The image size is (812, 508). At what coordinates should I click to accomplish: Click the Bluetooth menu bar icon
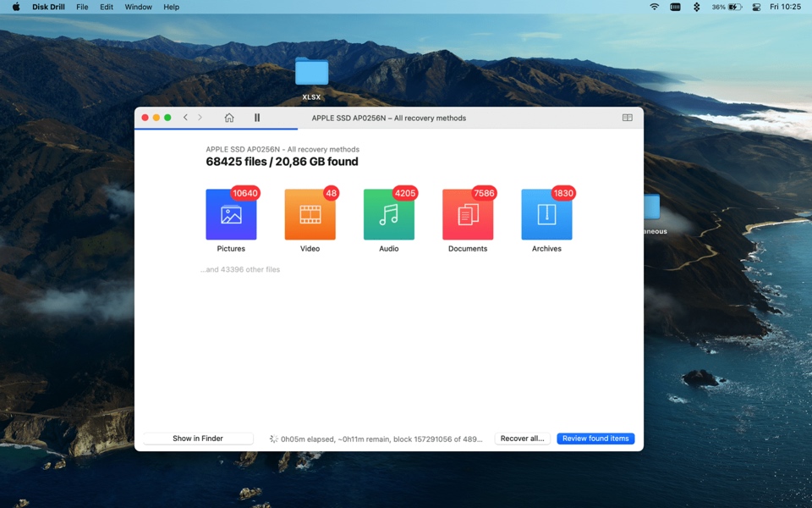pyautogui.click(x=696, y=7)
